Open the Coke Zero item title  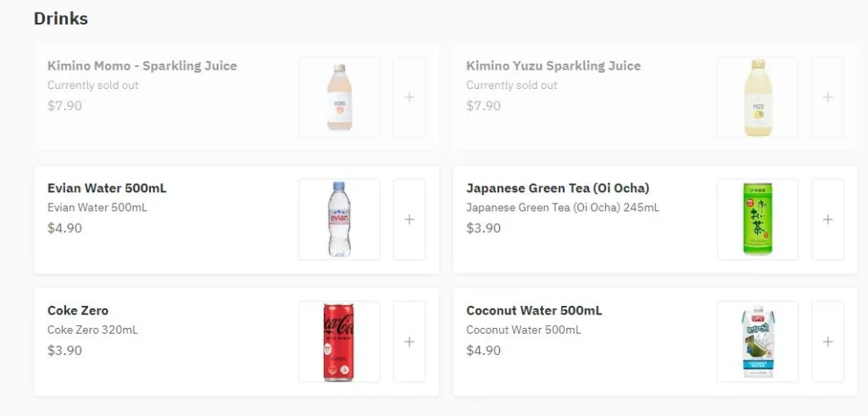click(78, 310)
